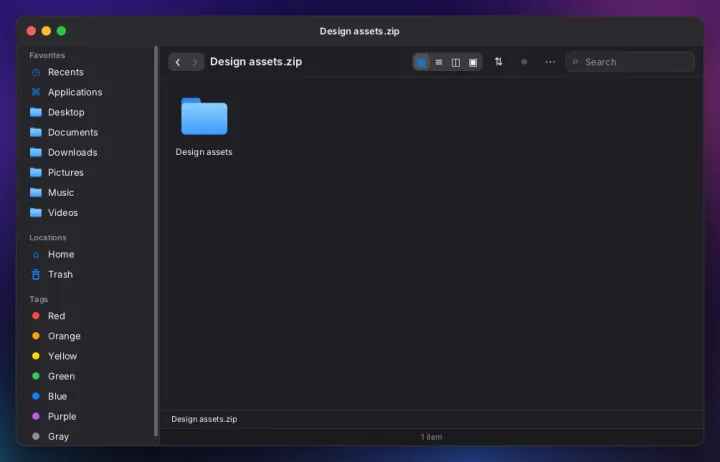Image resolution: width=720 pixels, height=462 pixels.
Task: Switch to list view
Action: coord(439,62)
